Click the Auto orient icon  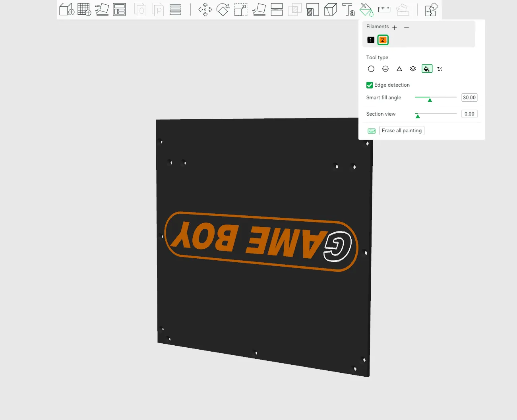click(x=102, y=9)
